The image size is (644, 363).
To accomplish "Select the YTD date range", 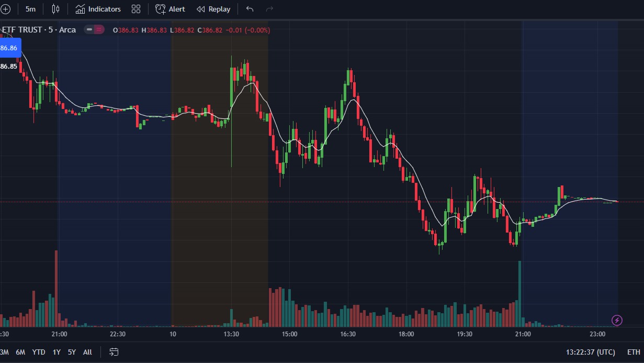I will click(x=39, y=352).
